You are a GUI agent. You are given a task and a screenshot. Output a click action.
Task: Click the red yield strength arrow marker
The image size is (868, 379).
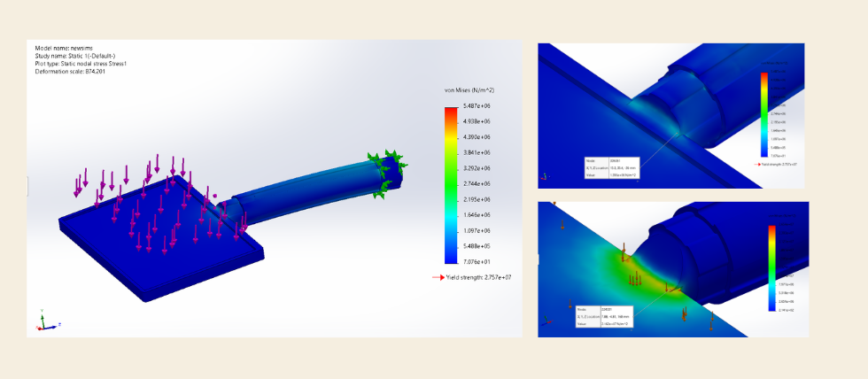[437, 278]
